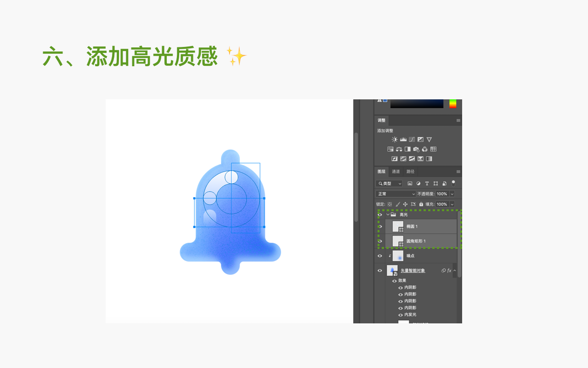Toggle lock transparent pixels

pos(390,204)
